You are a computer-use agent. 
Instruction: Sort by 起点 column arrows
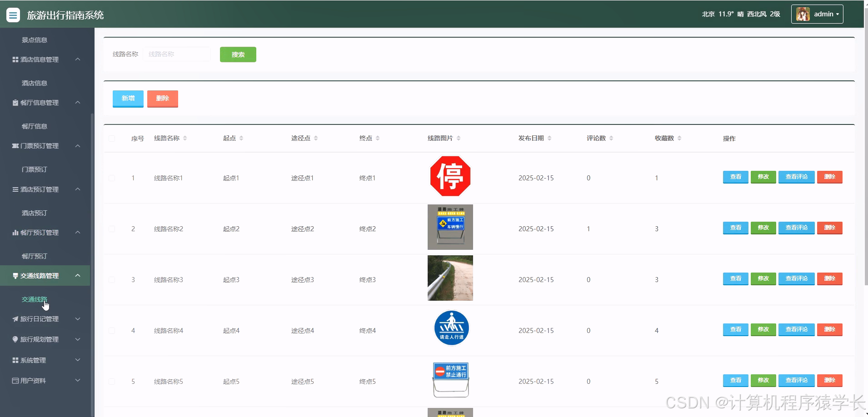pos(241,138)
